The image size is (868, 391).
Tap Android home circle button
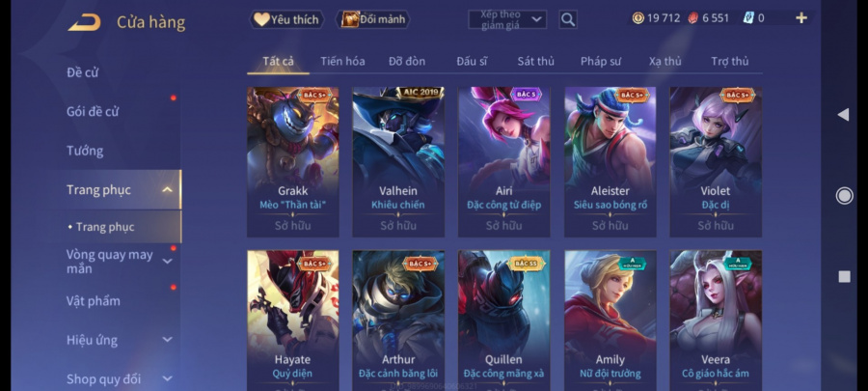[x=844, y=195]
